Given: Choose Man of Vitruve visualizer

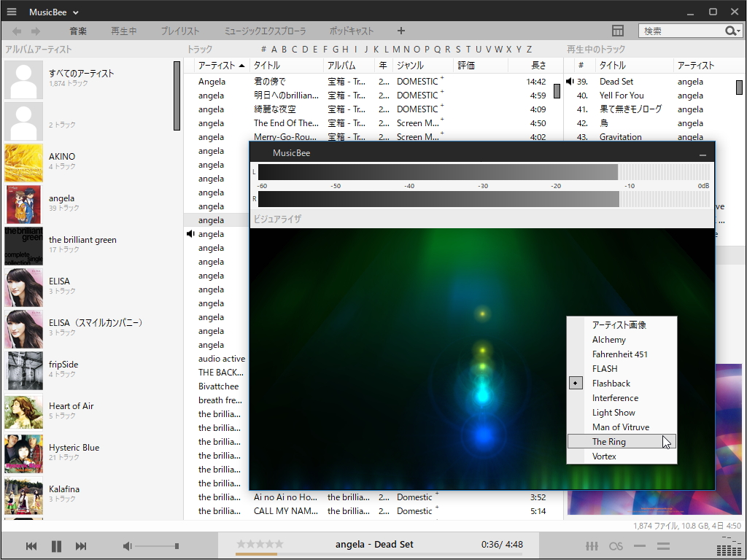Looking at the screenshot, I should (622, 427).
